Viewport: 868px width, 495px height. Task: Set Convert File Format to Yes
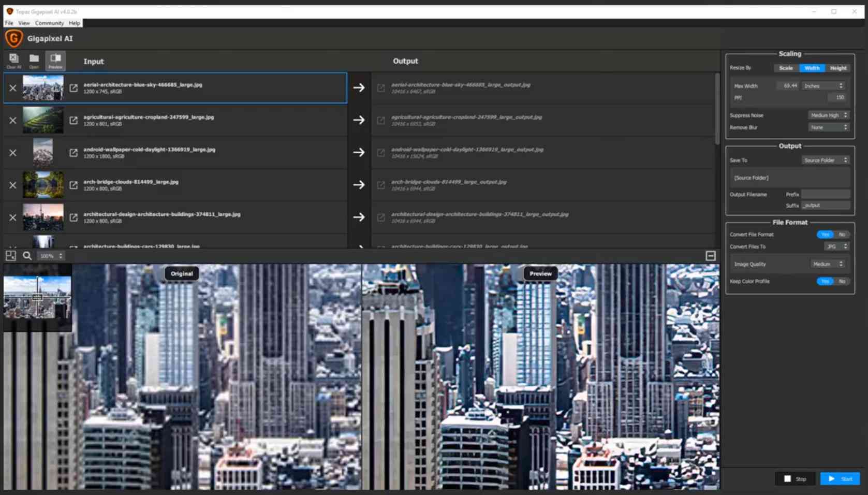coord(825,235)
